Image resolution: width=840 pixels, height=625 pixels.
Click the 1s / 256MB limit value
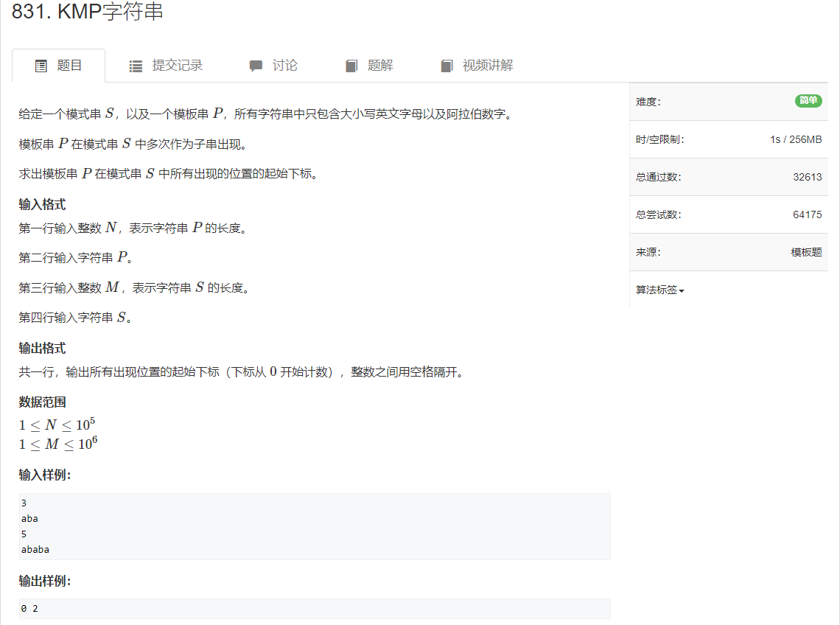(x=796, y=139)
